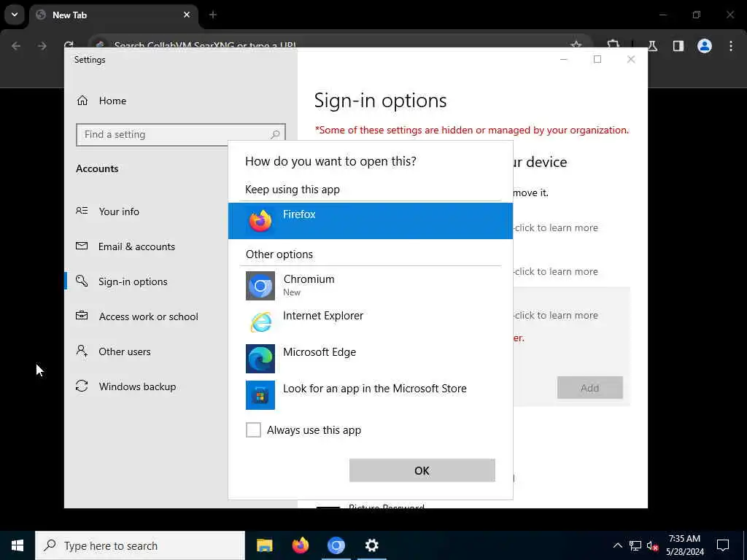Switch to Settings gear on the taskbar
Image resolution: width=747 pixels, height=560 pixels.
click(371, 545)
